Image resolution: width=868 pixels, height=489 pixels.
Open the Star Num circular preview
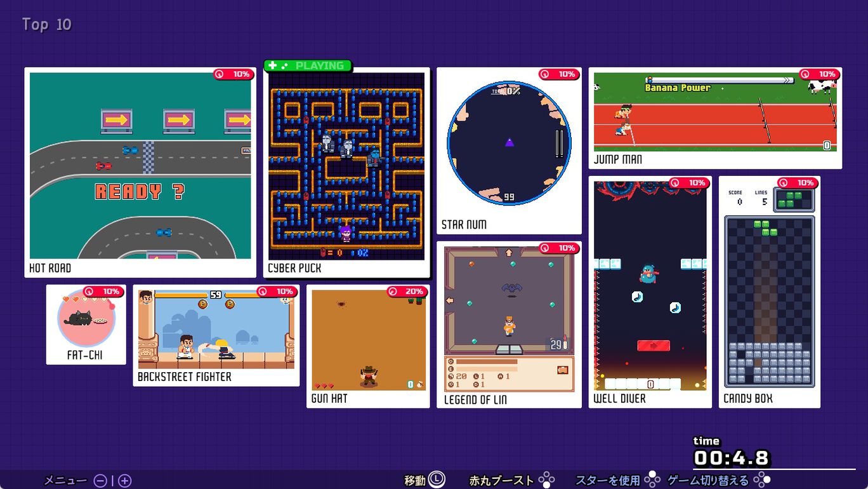[x=509, y=143]
